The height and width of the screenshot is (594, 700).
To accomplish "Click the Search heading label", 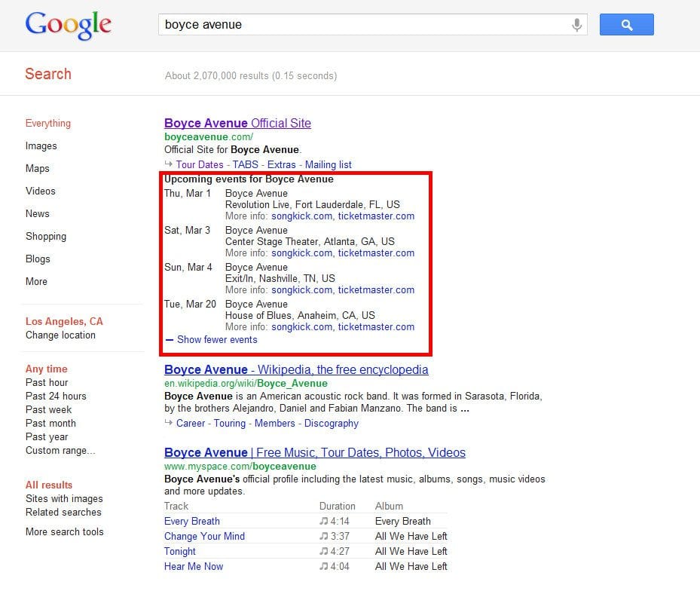I will point(48,74).
